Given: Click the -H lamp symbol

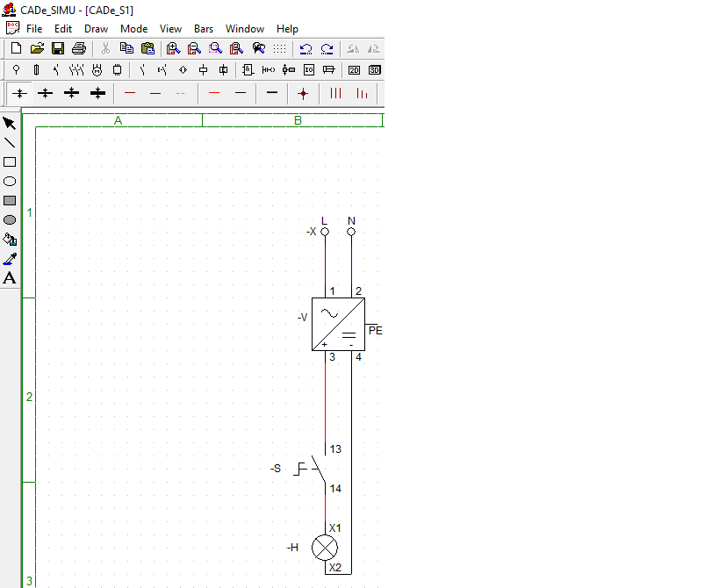Looking at the screenshot, I should tap(325, 548).
